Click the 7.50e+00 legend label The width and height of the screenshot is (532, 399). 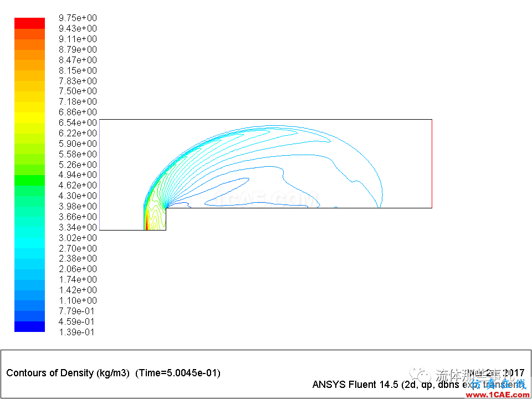point(78,91)
